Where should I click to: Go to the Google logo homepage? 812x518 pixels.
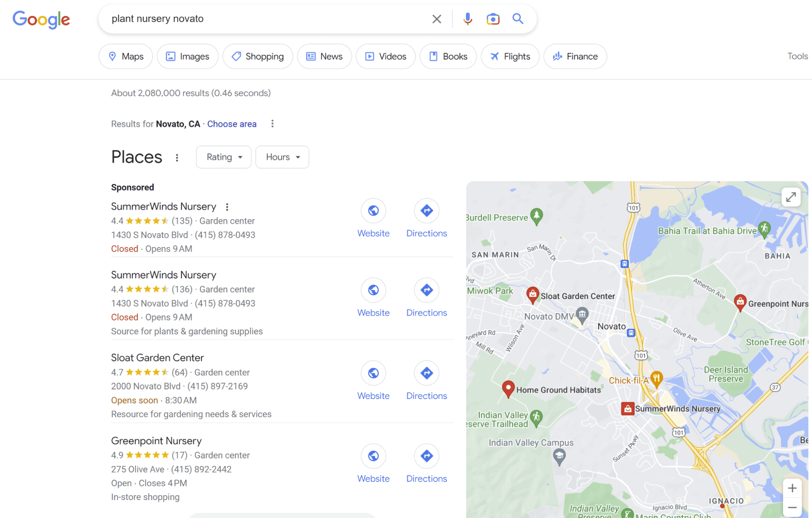point(41,19)
